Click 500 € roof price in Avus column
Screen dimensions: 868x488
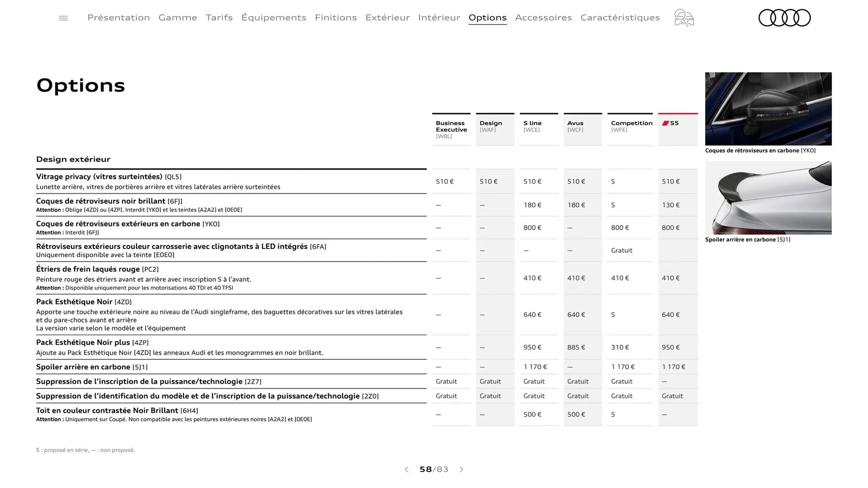[x=576, y=414]
